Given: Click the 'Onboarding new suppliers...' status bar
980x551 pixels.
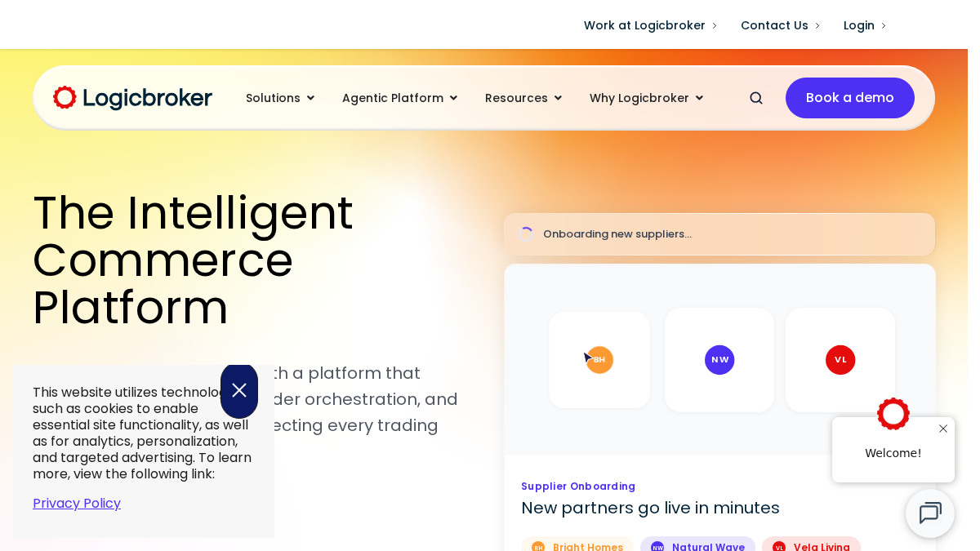Looking at the screenshot, I should click(719, 234).
